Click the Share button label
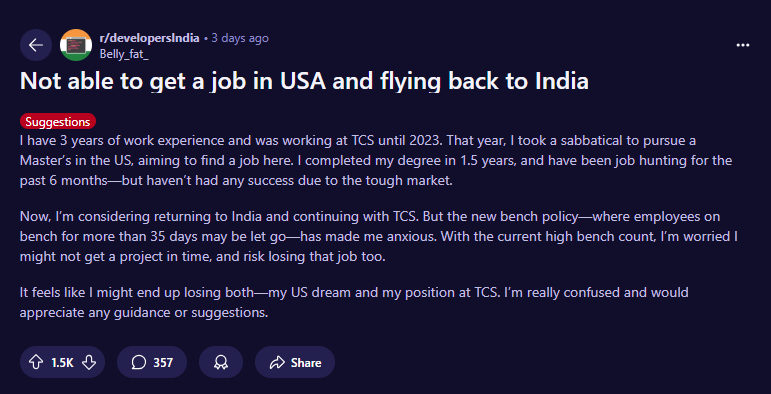The height and width of the screenshot is (394, 771). [306, 363]
